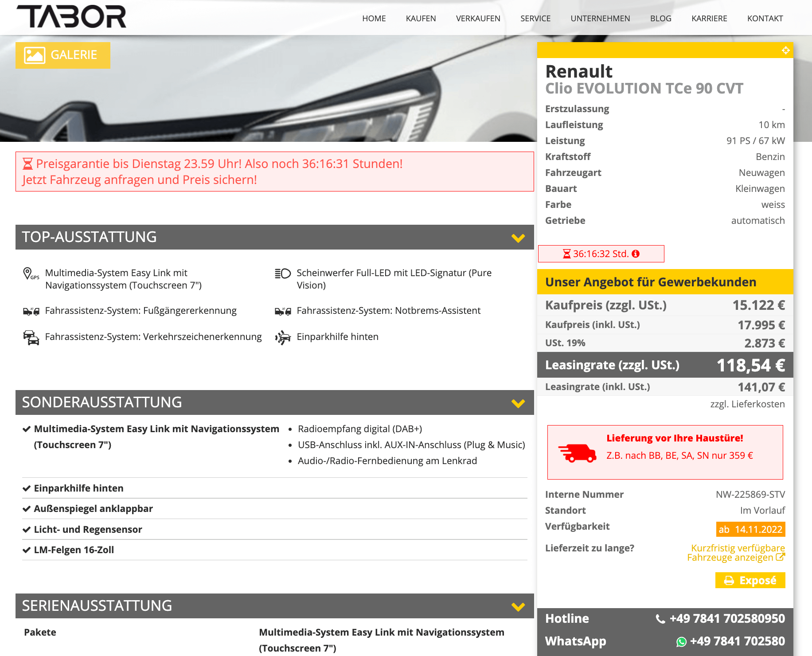
Task: Click the Verkehrszeichenerkennung icon
Action: click(x=31, y=337)
